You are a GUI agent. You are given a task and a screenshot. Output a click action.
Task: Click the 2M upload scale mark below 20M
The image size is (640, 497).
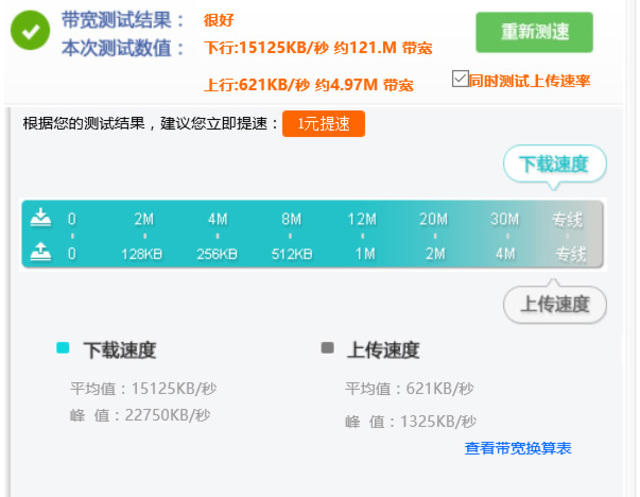pyautogui.click(x=436, y=254)
